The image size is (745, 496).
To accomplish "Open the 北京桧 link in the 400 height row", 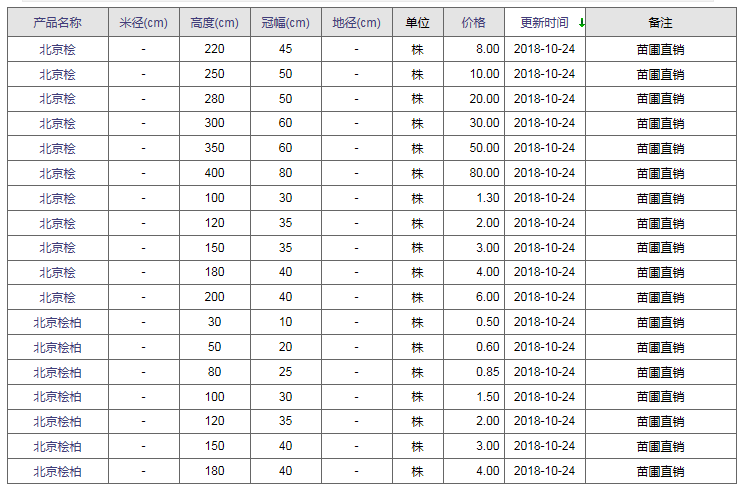I will 57,173.
